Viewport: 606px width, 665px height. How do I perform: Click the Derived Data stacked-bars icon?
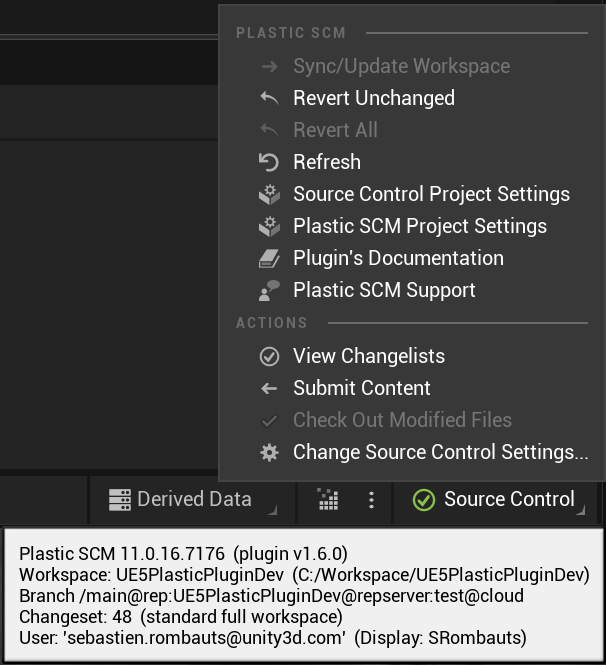(120, 500)
